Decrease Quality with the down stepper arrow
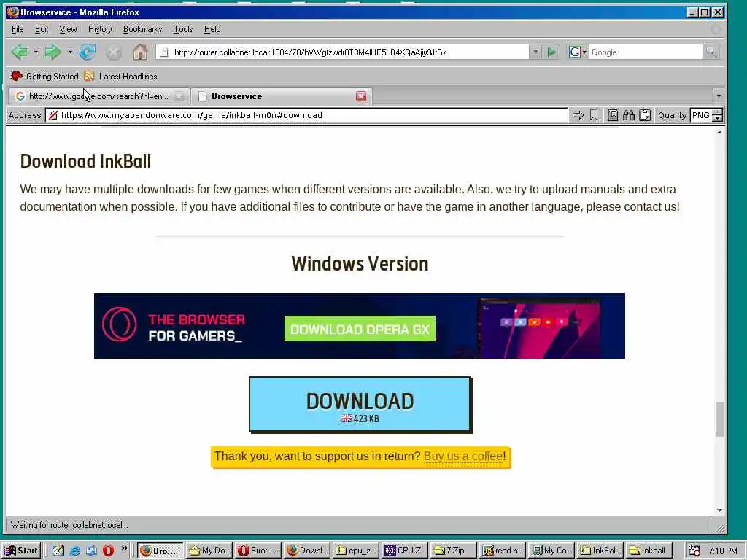This screenshot has height=560, width=747. coord(718,119)
